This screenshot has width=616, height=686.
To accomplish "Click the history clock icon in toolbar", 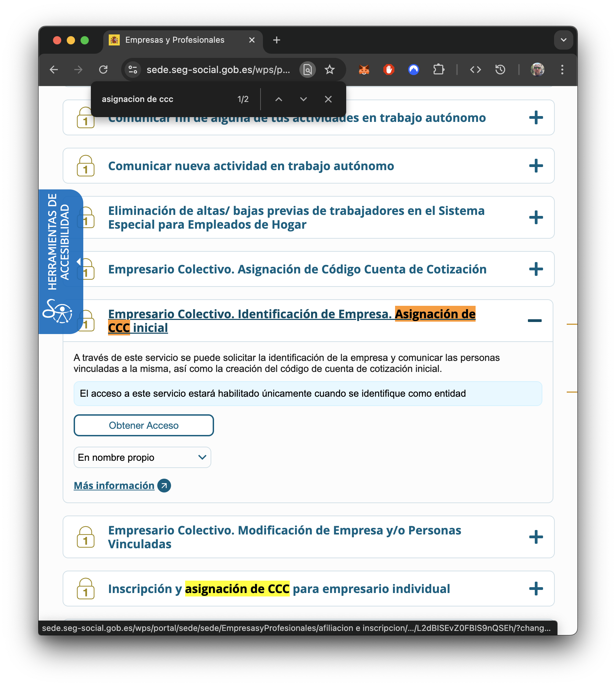I will 500,70.
